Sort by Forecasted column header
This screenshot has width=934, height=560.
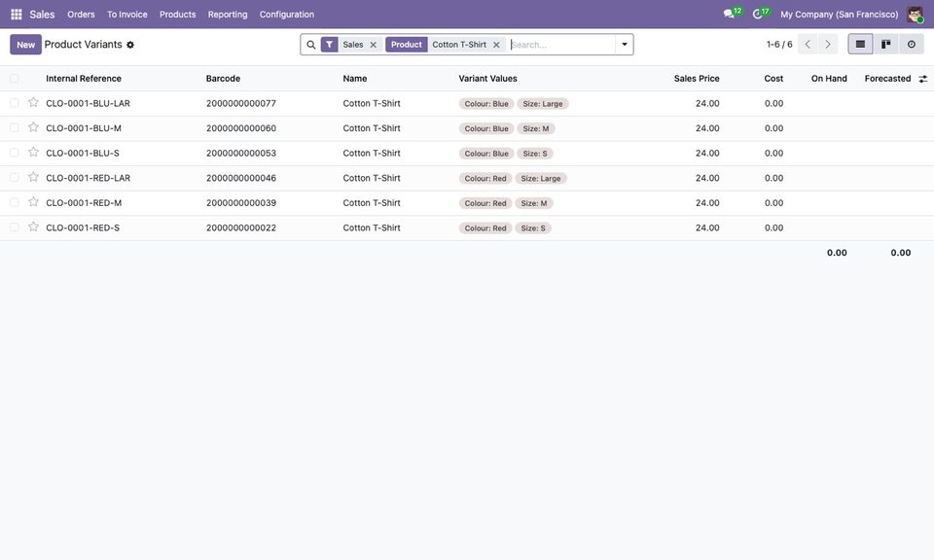pos(887,79)
